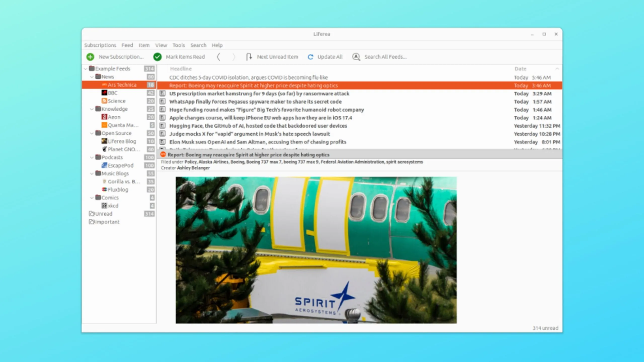The width and height of the screenshot is (644, 362).
Task: Collapse the Music Blogs folder
Action: (x=92, y=173)
